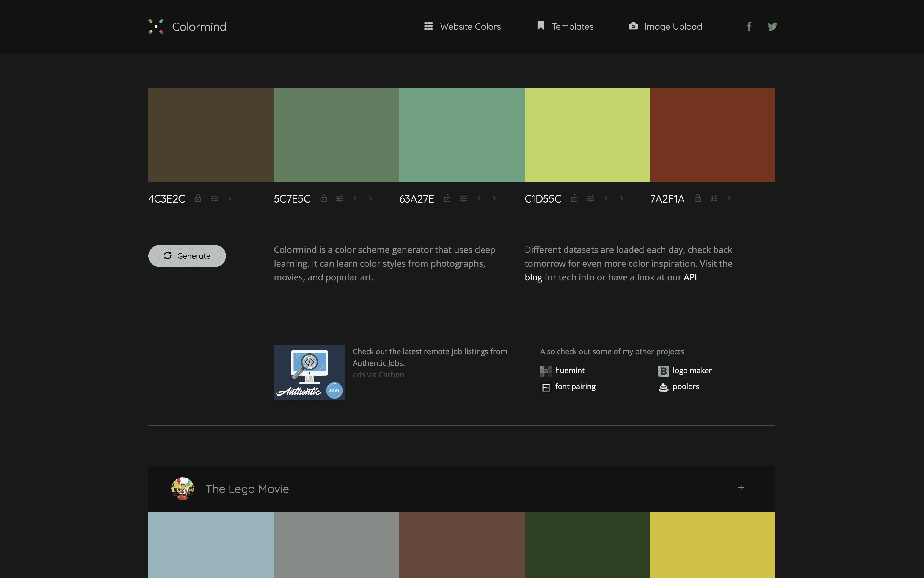Click the C1D55C hex code

pyautogui.click(x=543, y=199)
